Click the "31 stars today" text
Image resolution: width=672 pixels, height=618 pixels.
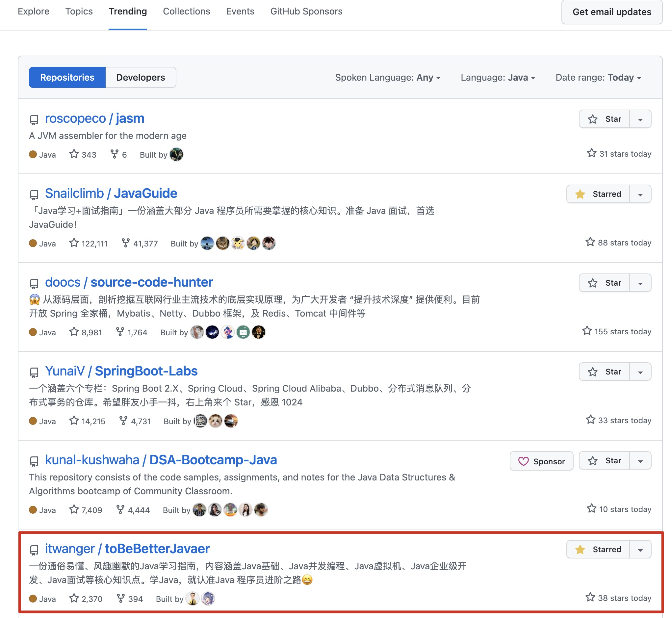[625, 154]
